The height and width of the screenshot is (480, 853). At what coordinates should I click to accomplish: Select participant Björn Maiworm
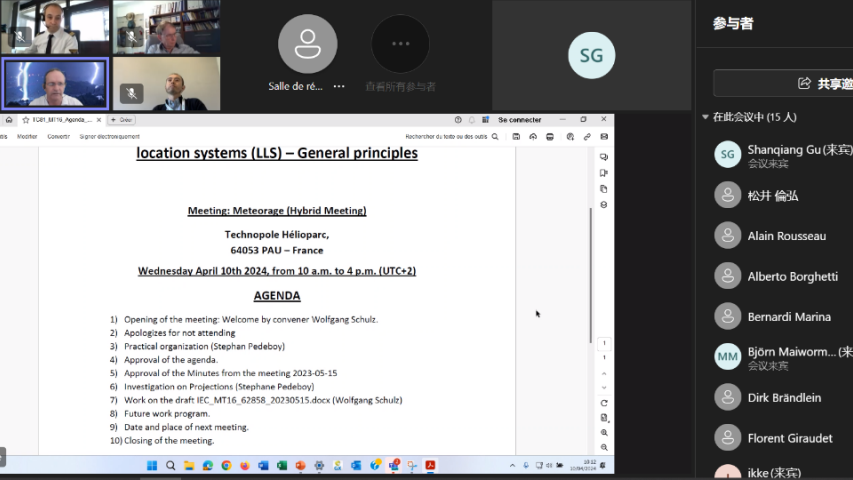click(x=783, y=357)
